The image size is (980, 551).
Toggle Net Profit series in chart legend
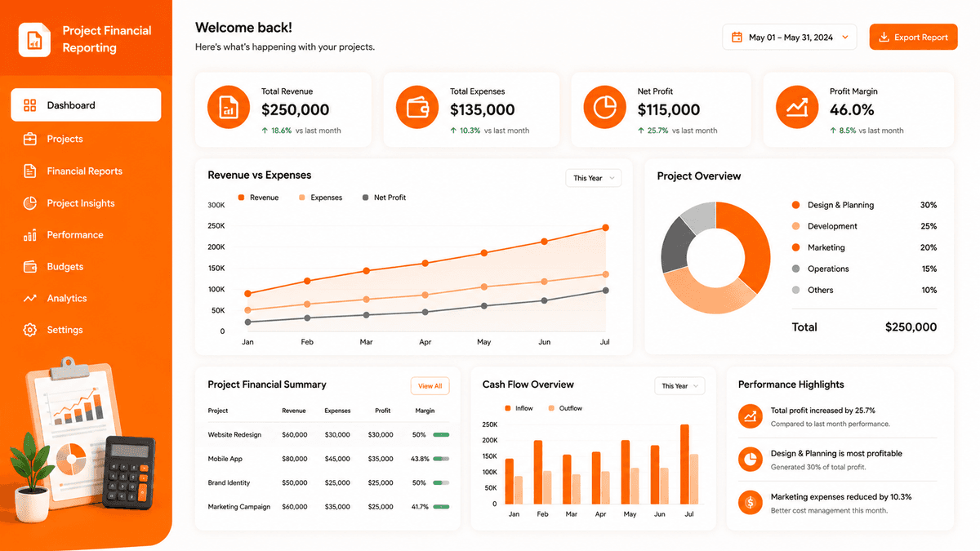click(x=384, y=198)
